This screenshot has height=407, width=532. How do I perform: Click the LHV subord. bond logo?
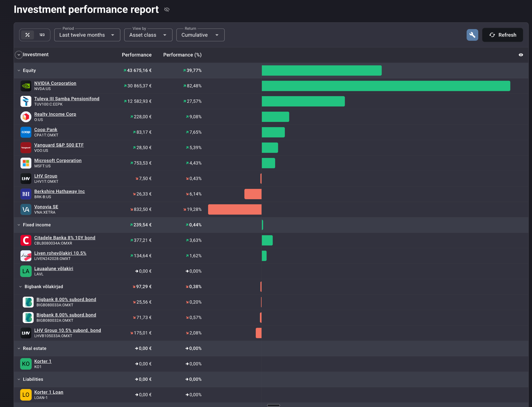coord(26,333)
